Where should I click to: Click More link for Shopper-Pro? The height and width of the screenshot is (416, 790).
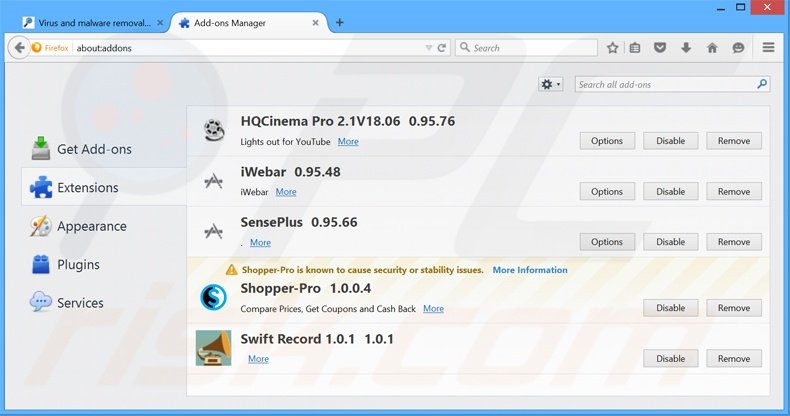(433, 309)
